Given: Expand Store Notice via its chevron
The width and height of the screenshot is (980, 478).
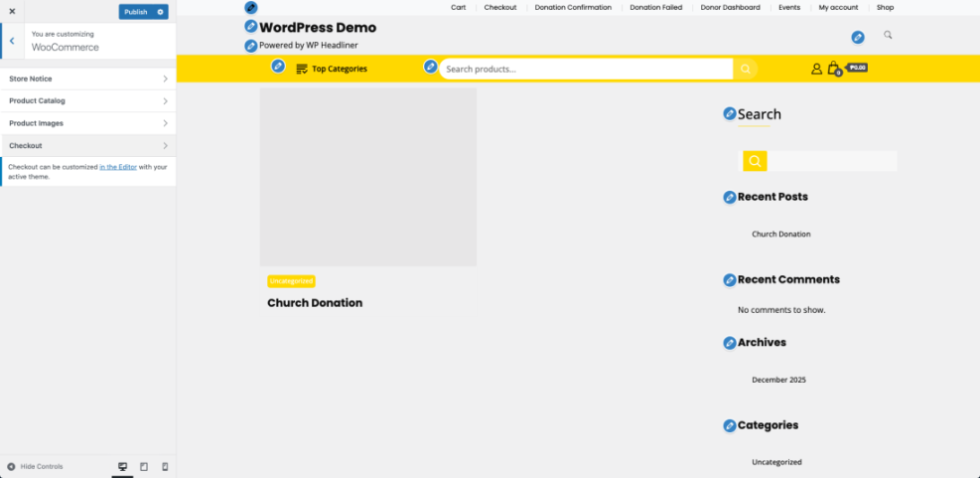Looking at the screenshot, I should tap(166, 79).
